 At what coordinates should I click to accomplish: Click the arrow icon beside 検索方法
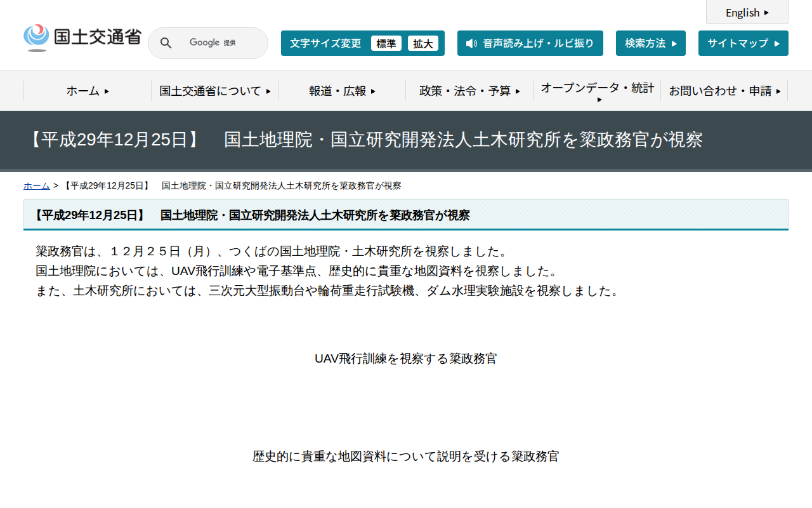point(674,43)
